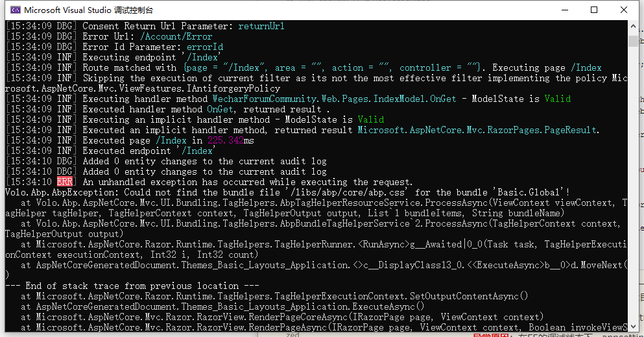Screen dimensions: 644x337
Task: Click the green Valid text on the OnGet line
Action: coord(557,99)
